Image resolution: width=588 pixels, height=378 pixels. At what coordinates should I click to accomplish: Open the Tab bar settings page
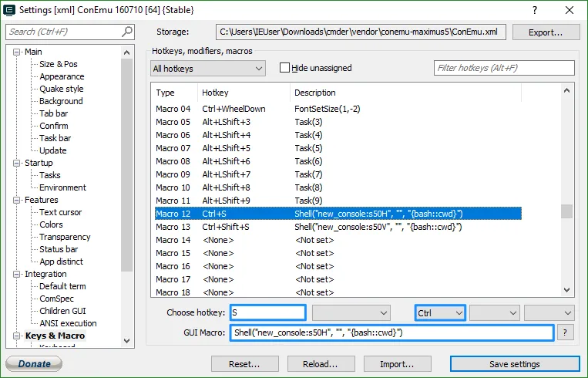pos(53,113)
